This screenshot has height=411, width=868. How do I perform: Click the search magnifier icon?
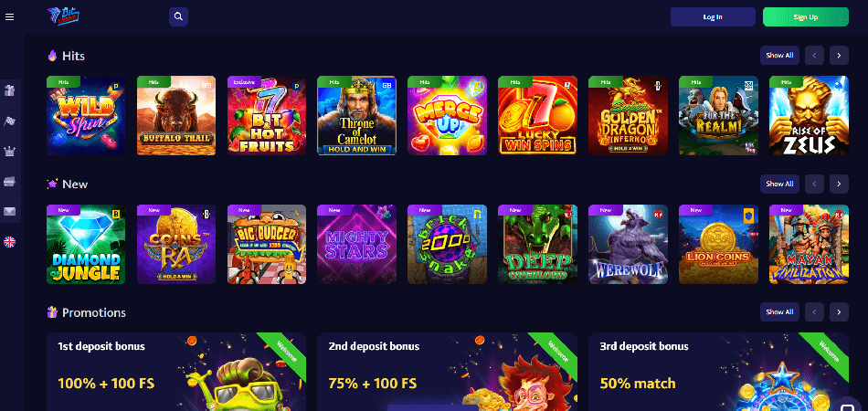point(178,16)
